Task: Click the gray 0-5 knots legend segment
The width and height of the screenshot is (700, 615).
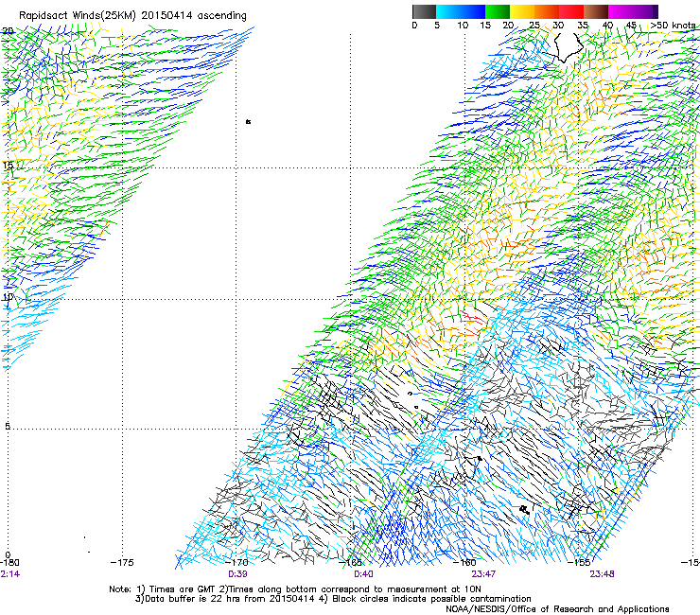Action: 424,11
